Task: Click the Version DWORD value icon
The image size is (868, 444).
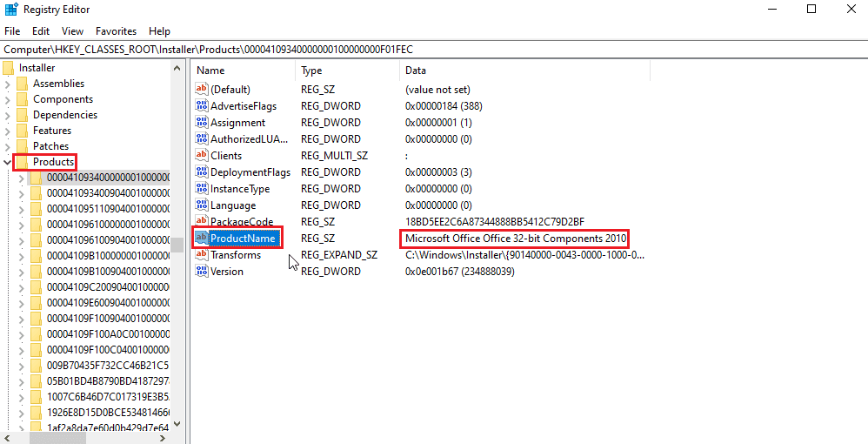Action: [x=202, y=272]
